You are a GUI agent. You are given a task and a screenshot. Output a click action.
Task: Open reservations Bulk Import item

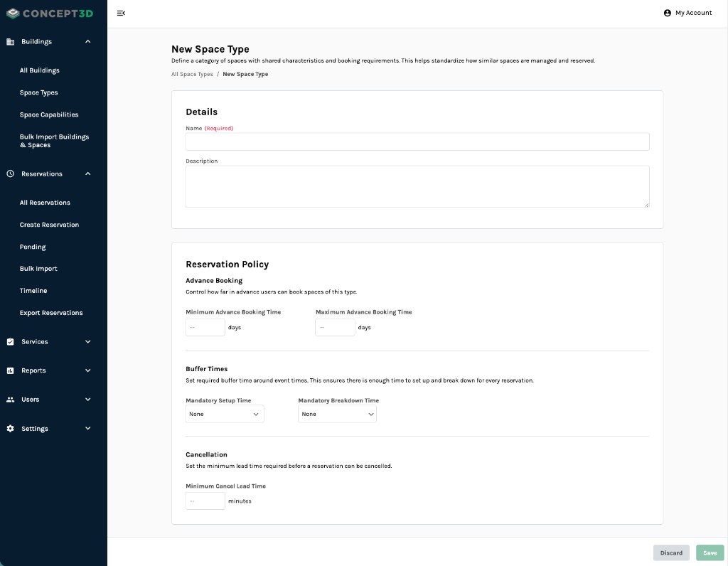pos(38,269)
